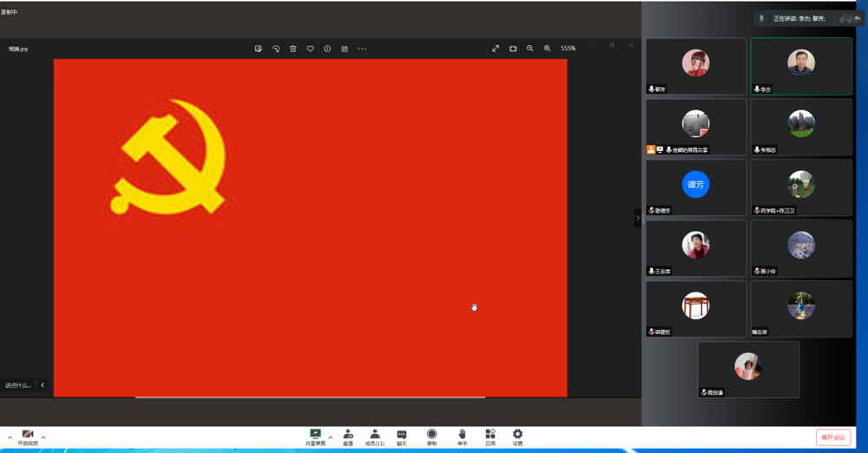Toggle full-screen expand arrows in photo viewer
Viewport: 868px width, 453px height.
click(496, 49)
